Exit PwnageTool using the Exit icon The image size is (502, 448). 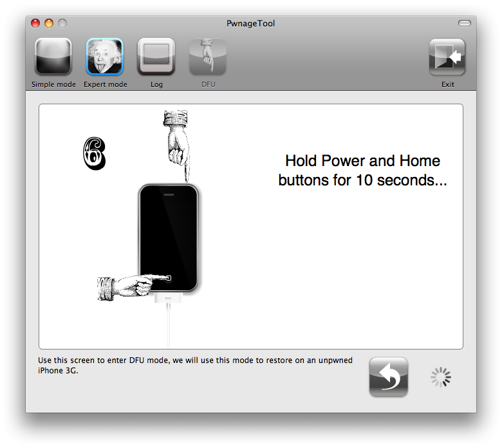(x=447, y=58)
